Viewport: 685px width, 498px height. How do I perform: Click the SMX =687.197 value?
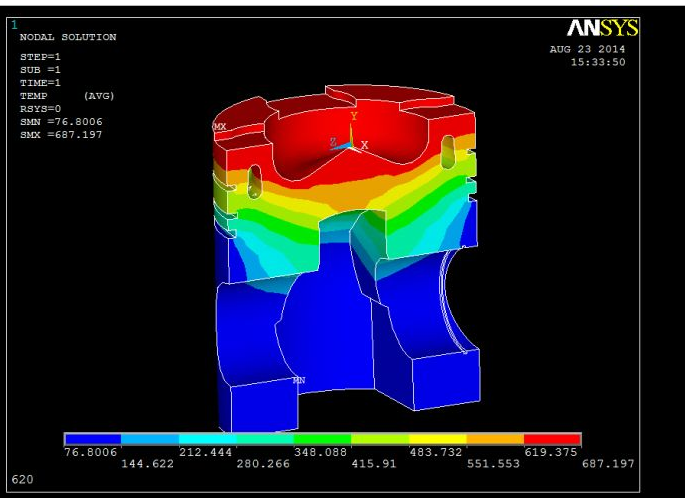tap(61, 135)
